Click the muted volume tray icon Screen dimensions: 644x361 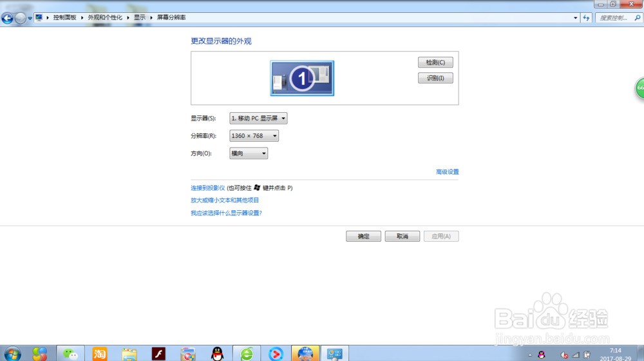point(564,355)
